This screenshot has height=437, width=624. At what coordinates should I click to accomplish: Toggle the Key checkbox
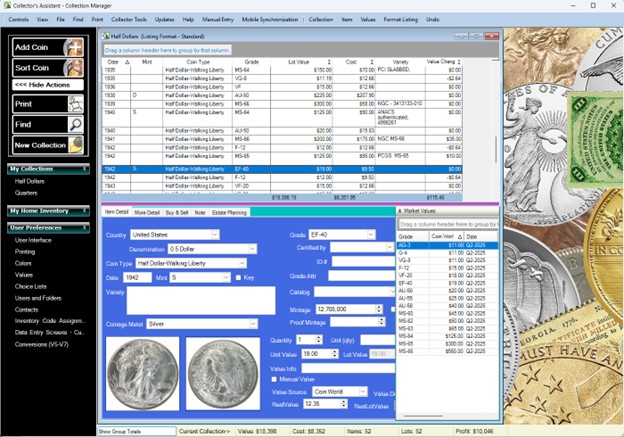(238, 278)
